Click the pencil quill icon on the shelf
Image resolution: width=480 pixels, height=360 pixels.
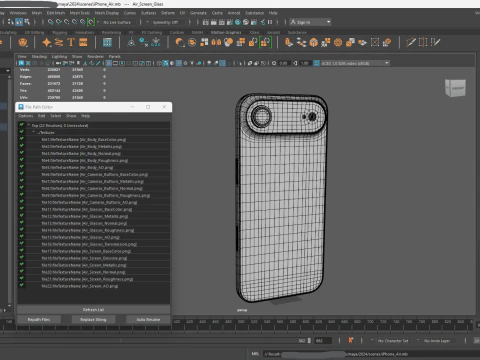[x=411, y=42]
